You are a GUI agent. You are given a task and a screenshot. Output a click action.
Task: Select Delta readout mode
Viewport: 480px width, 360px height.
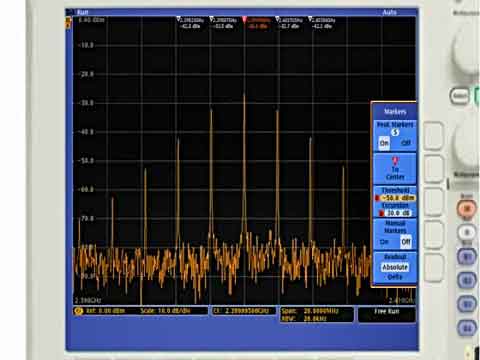click(395, 277)
